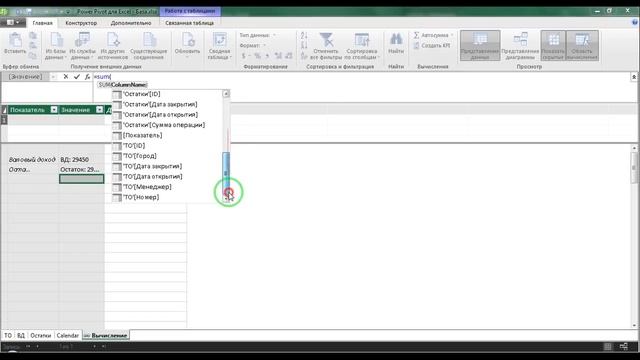
Task: Cancel formula with X icon
Action: 66,76
